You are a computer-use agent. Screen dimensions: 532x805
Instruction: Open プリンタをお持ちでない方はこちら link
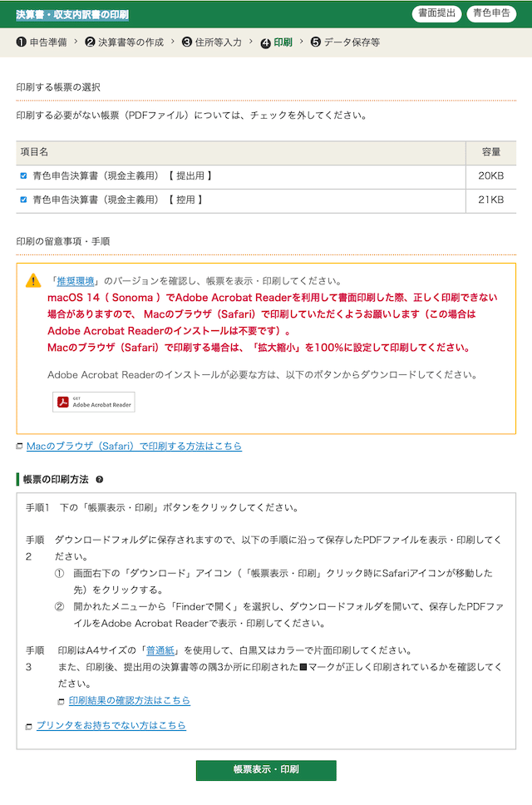(x=111, y=725)
